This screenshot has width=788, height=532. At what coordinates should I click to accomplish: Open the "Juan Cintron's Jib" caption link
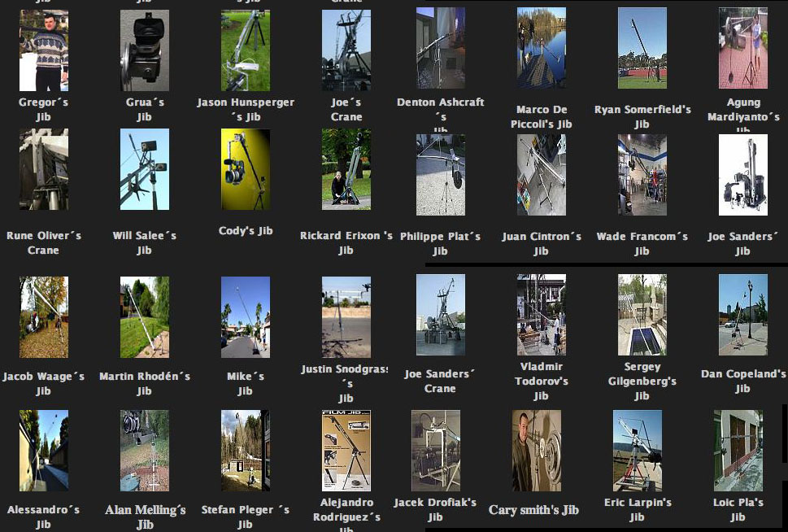pos(542,243)
